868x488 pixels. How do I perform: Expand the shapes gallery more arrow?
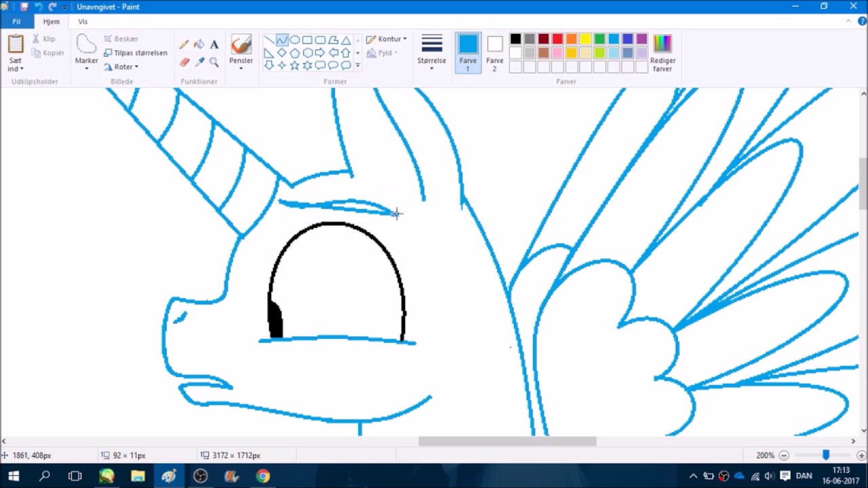click(x=358, y=66)
